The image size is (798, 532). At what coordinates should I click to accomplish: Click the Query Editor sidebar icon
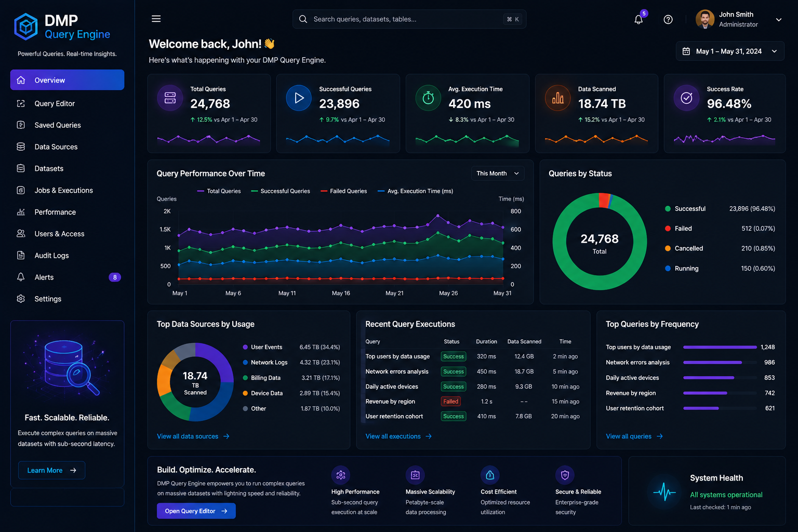pos(21,103)
